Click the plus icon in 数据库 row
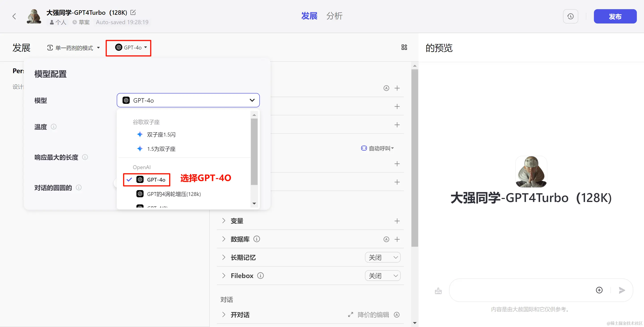Screen dimensions: 644x327 397,239
